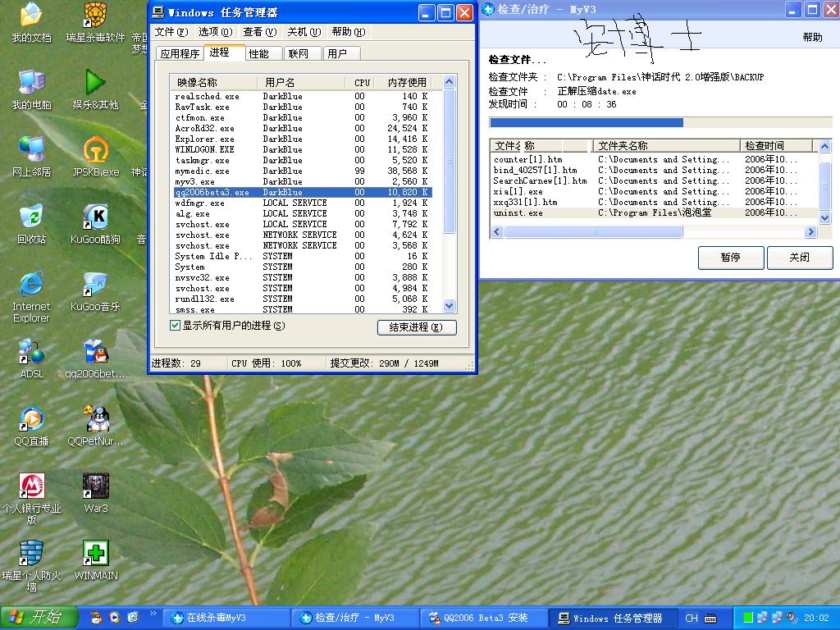Sort processes by 内存使用 column header
Screen dimensions: 840x630
[407, 82]
